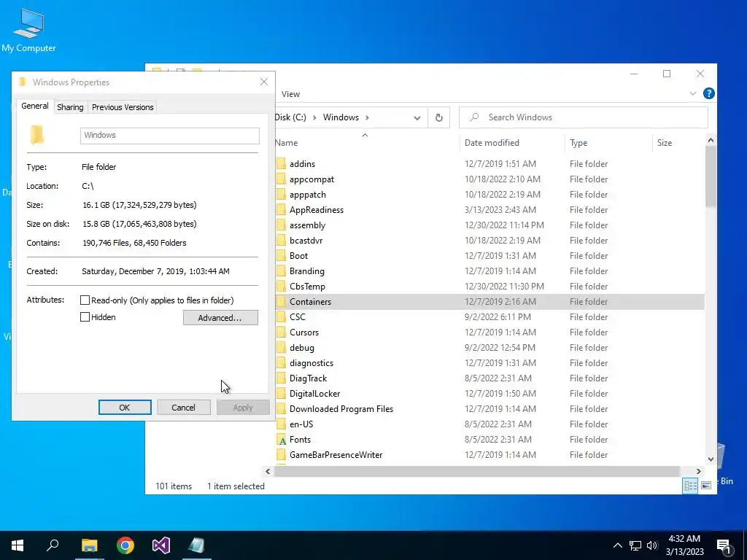This screenshot has height=560, width=747.
Task: Click the assembly folder icon
Action: coord(281,225)
